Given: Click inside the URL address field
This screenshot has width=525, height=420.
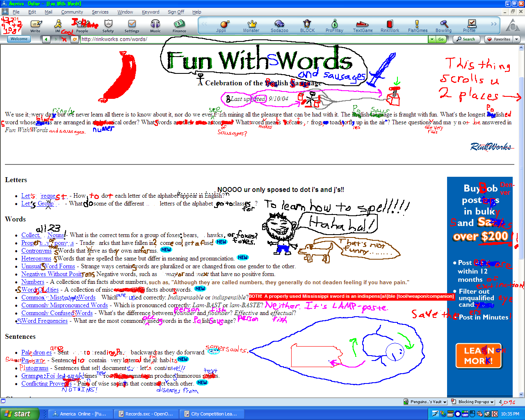Looking at the screenshot, I should coord(254,39).
